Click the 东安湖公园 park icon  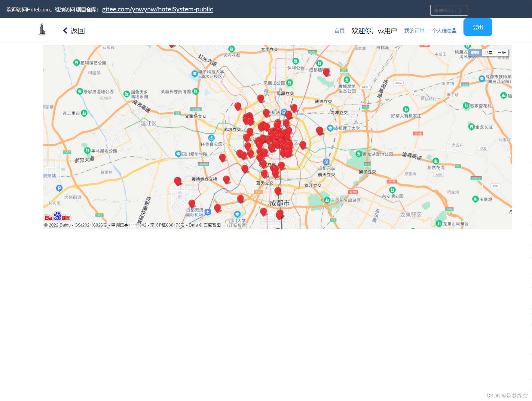392,190
